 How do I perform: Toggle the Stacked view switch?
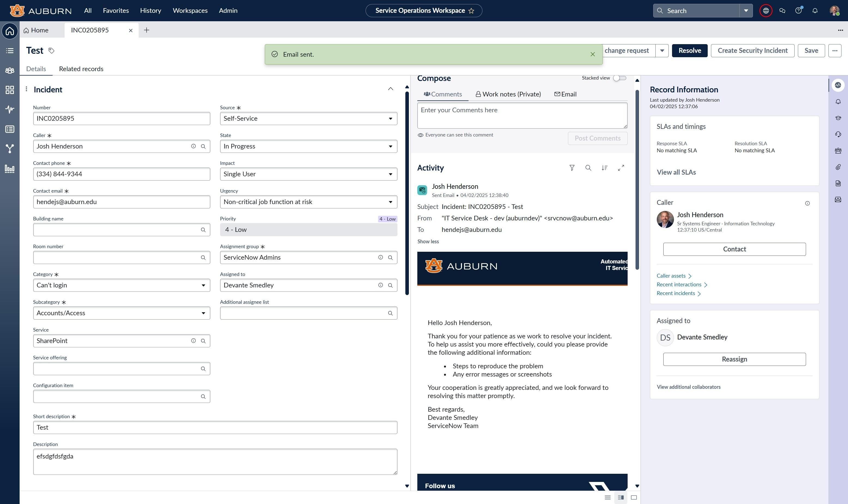[x=619, y=78]
